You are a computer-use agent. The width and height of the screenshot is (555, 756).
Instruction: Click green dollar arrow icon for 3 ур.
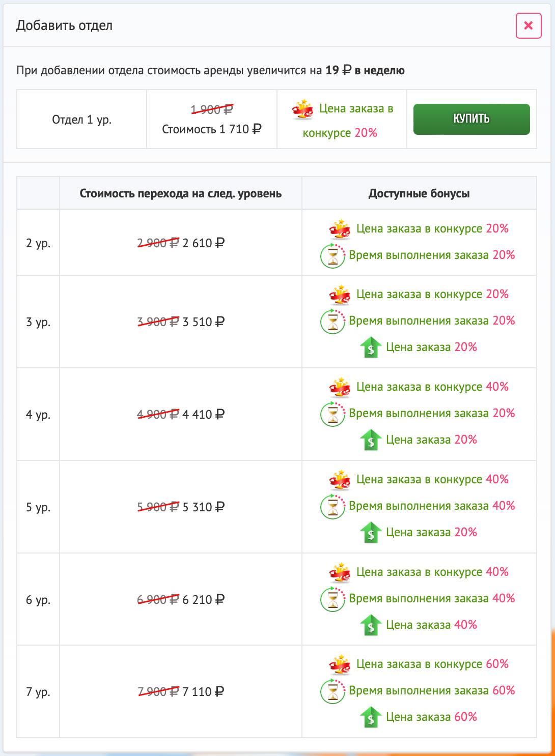[x=371, y=347]
